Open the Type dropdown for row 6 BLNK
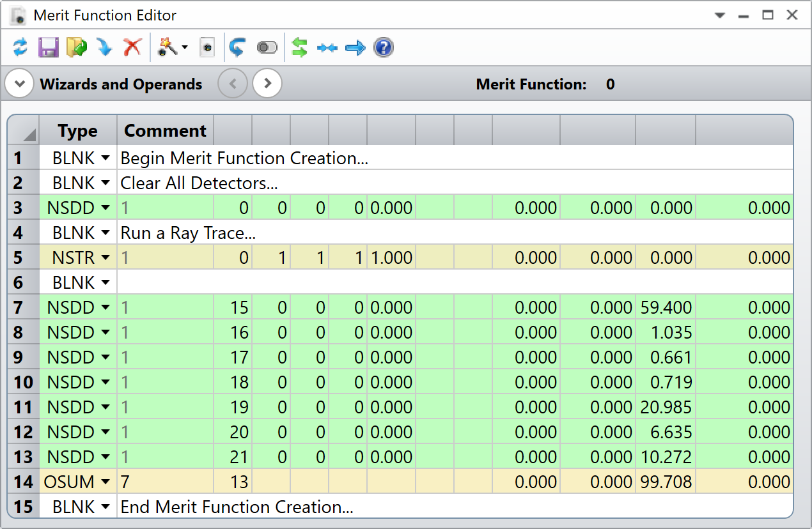The height and width of the screenshot is (529, 812). [105, 282]
